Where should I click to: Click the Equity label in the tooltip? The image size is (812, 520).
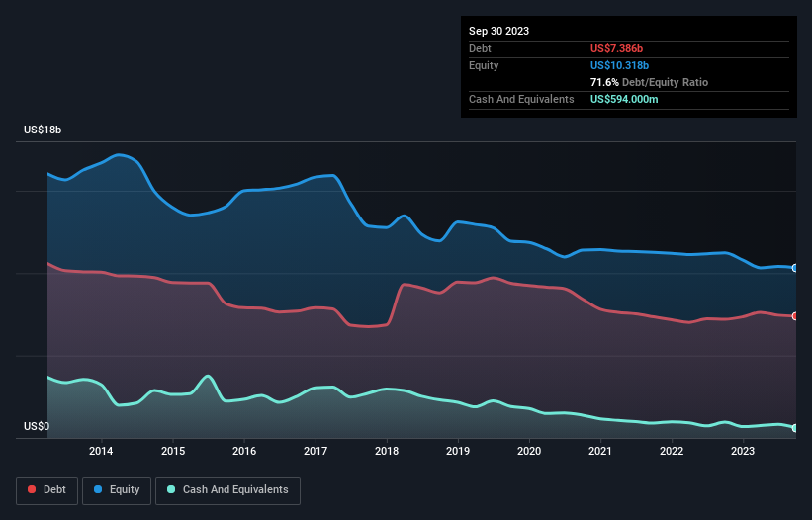pos(484,65)
